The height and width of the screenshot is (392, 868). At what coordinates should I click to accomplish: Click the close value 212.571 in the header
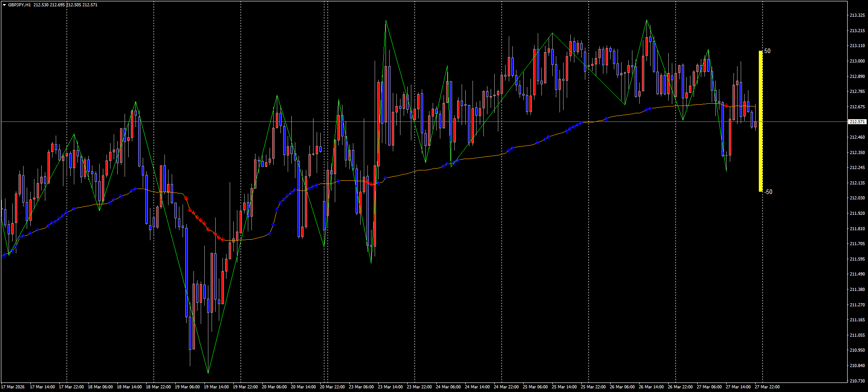click(x=90, y=5)
